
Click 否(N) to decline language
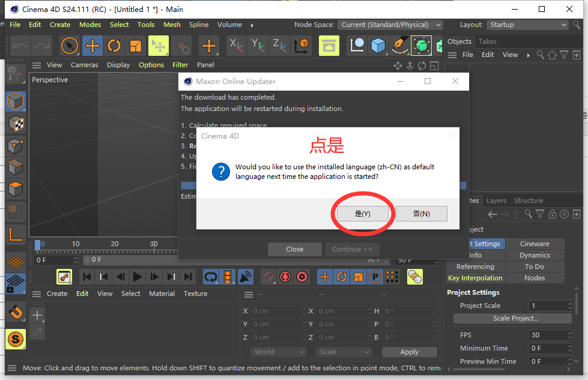[422, 214]
